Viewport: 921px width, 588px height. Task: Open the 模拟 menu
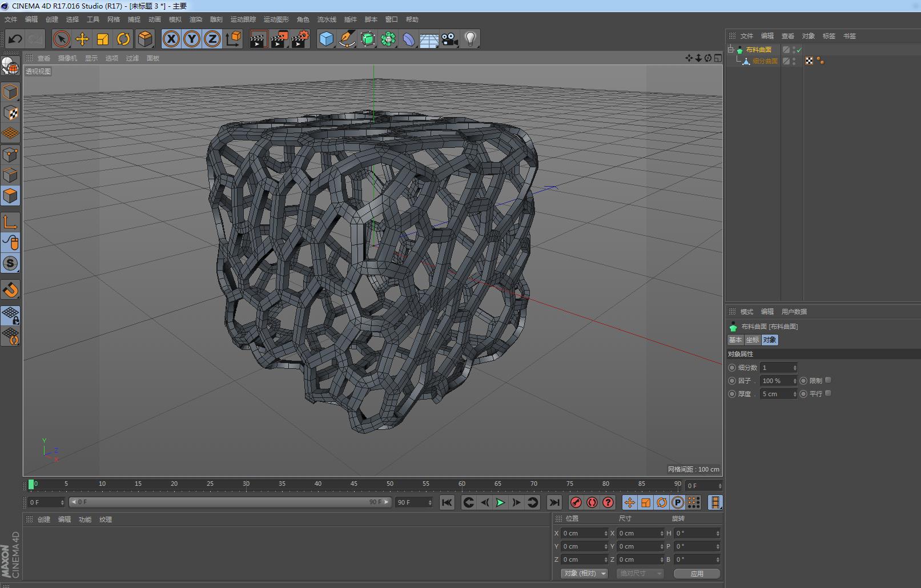[x=175, y=19]
